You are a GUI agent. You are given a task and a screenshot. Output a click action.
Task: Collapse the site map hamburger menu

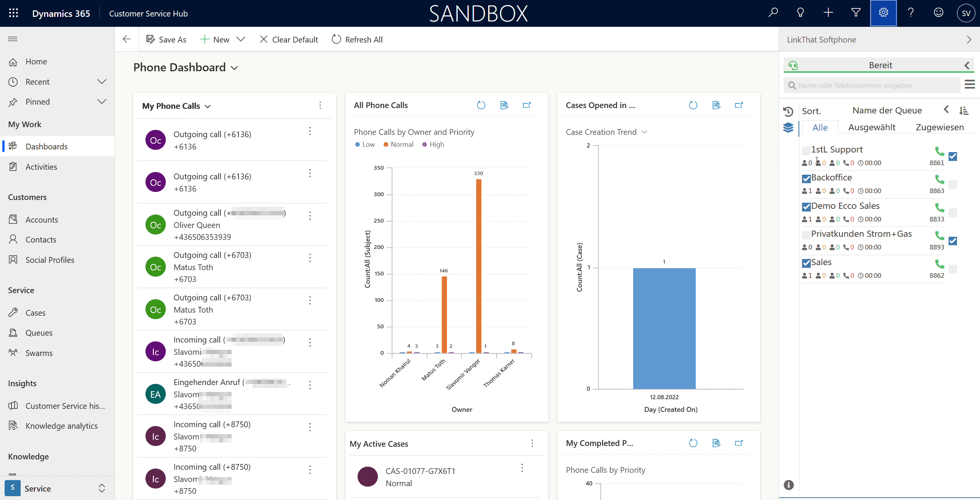coord(13,39)
